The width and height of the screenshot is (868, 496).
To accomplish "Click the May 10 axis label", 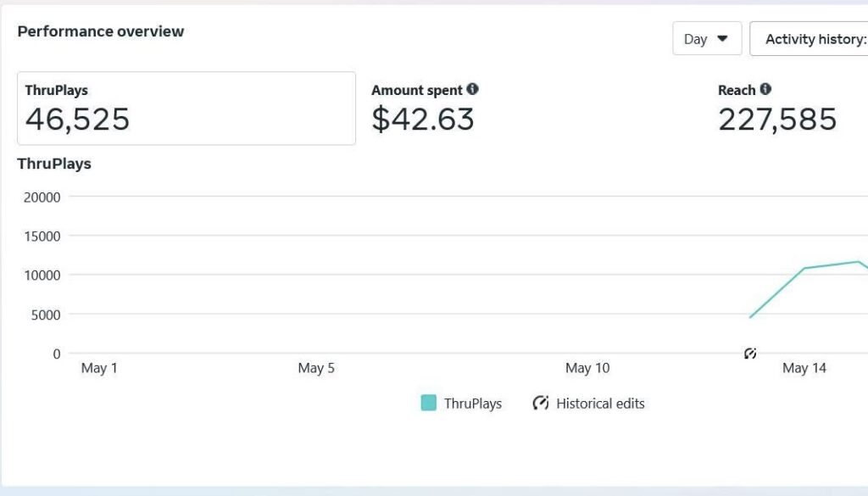I will click(x=587, y=368).
